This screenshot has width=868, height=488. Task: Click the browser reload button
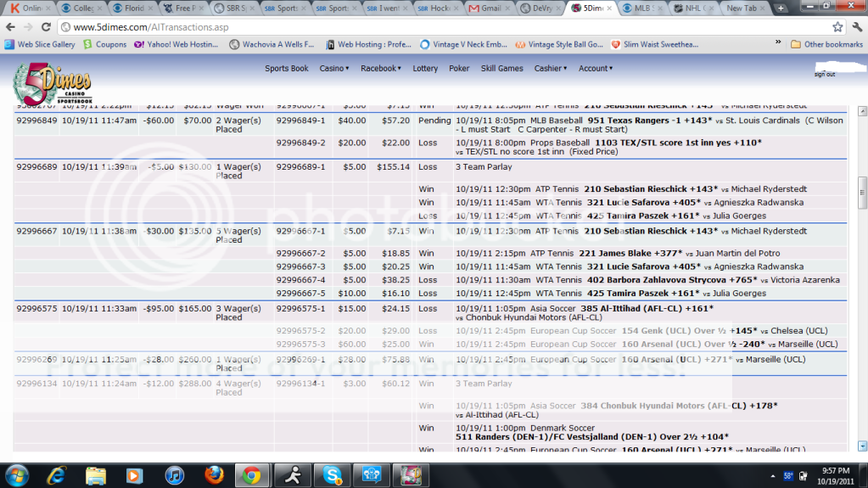point(48,27)
